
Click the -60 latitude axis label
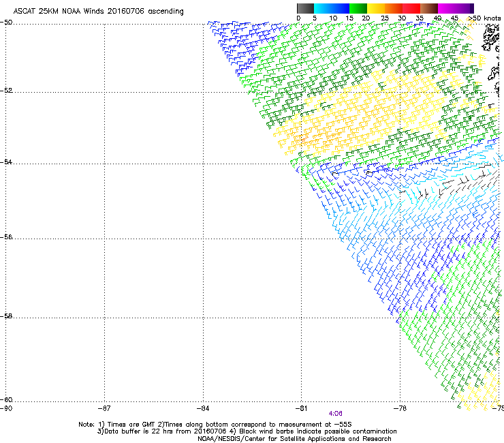(x=7, y=399)
